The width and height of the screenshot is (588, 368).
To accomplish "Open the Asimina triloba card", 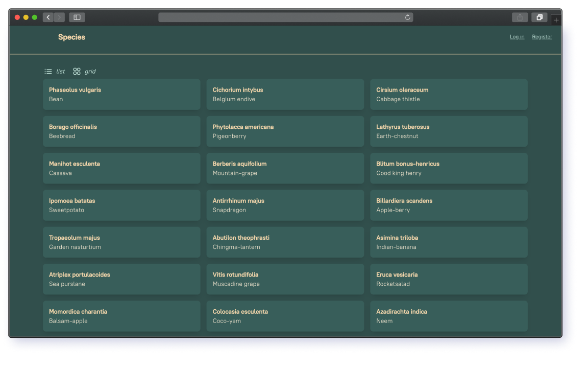I will coord(449,242).
